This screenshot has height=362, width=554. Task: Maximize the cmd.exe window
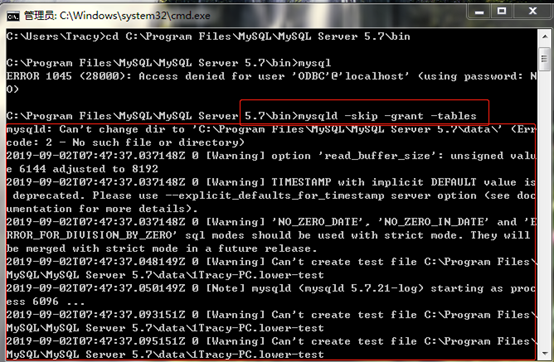tap(502, 12)
